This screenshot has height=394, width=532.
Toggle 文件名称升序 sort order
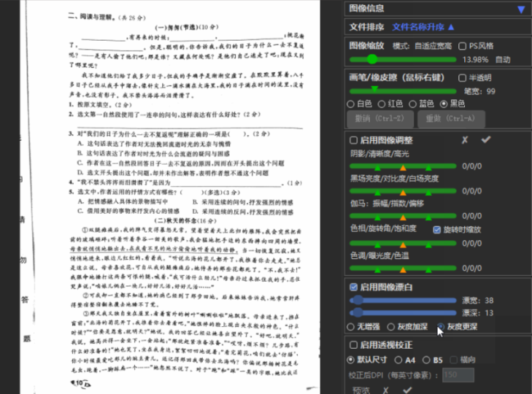point(423,27)
